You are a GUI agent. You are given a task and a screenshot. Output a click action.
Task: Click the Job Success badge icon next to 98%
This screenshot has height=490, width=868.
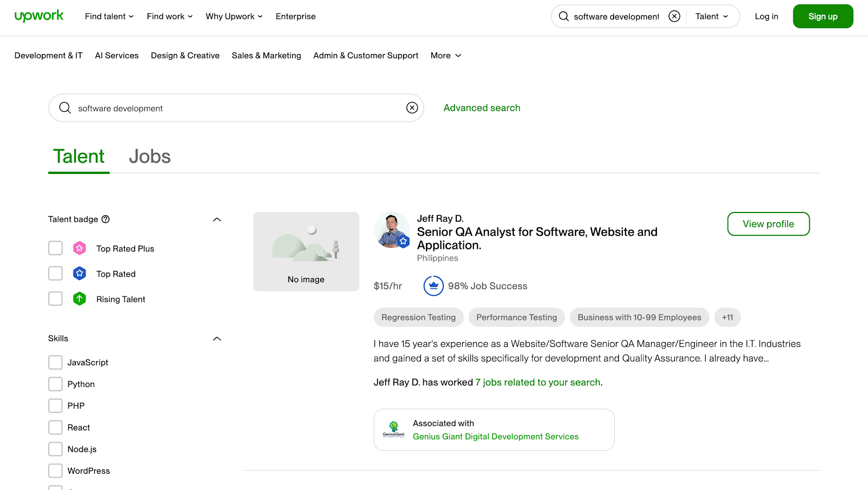pos(433,286)
